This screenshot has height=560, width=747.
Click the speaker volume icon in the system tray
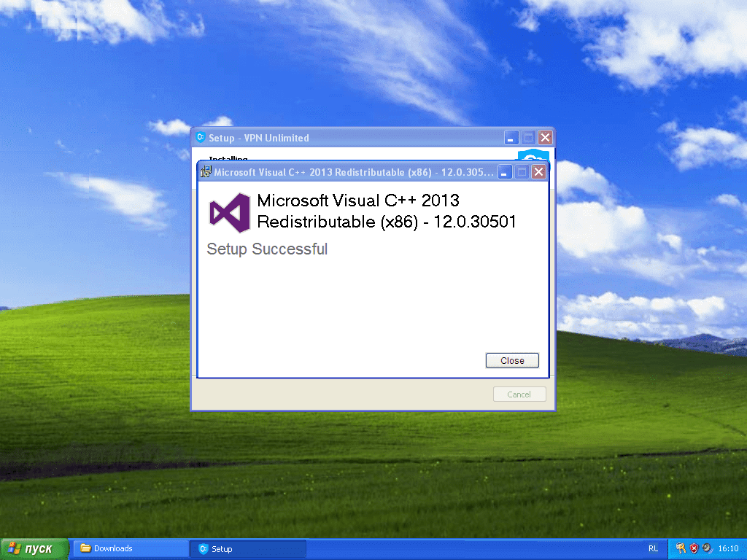705,548
